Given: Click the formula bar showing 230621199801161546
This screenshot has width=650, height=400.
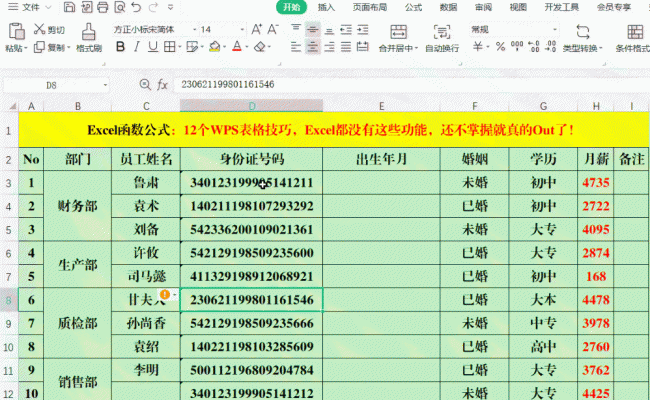Looking at the screenshot, I should tap(410, 85).
